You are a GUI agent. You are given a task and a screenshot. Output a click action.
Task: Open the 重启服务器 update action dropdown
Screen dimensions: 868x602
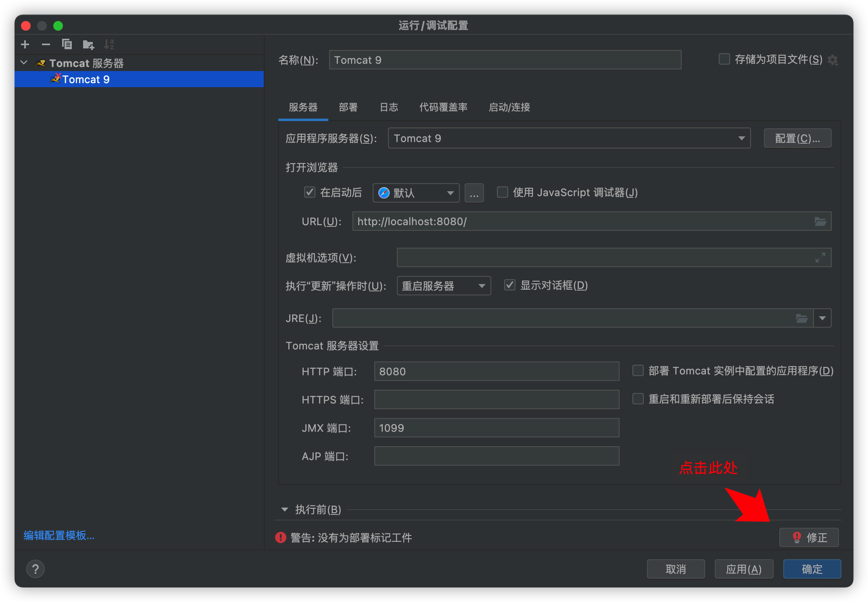(444, 286)
